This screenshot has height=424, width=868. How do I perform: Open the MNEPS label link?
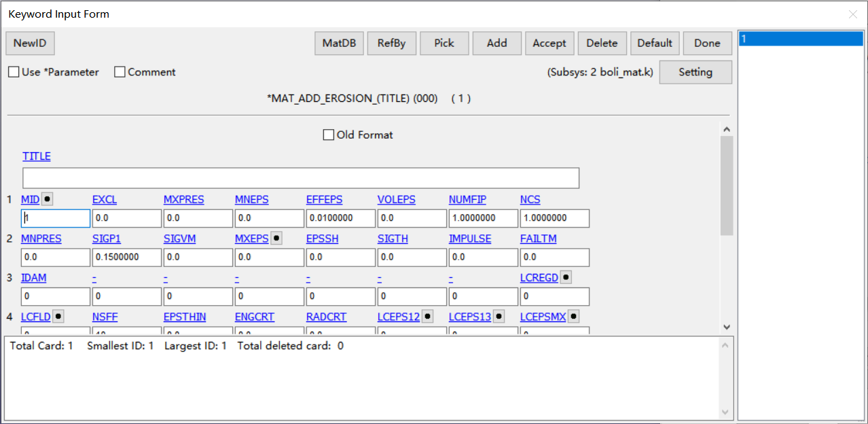(252, 200)
